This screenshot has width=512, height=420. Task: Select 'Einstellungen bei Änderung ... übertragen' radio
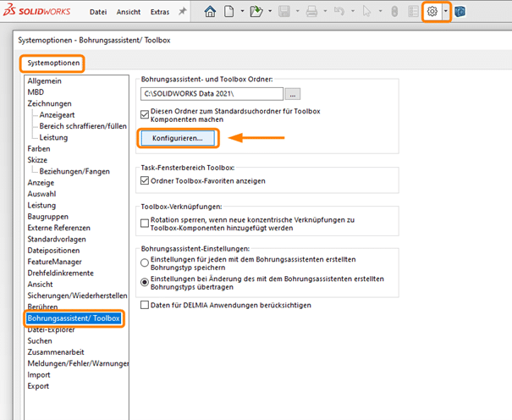coord(145,283)
